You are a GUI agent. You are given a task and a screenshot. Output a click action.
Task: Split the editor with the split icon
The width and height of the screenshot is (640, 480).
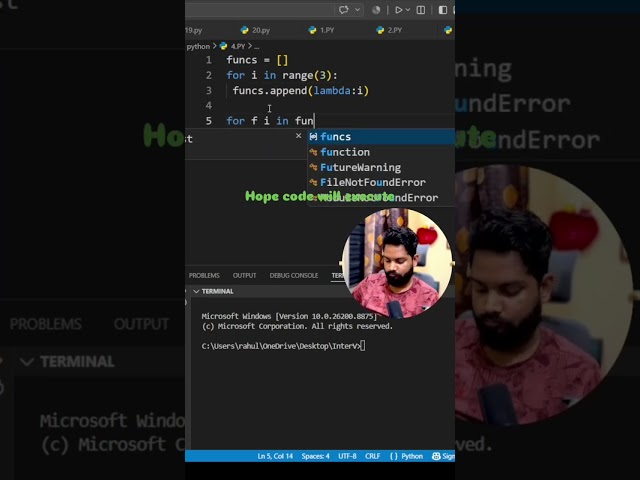[x=420, y=10]
